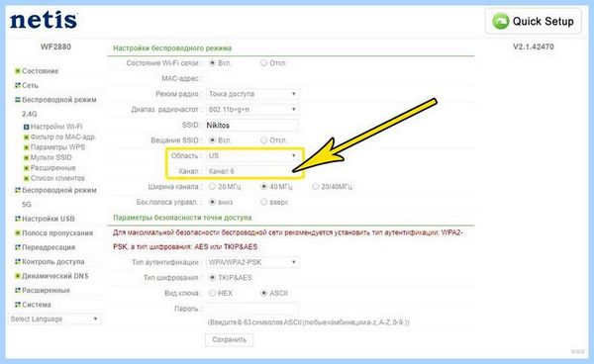This screenshot has width=594, height=364.
Task: Open Параметры WPS submenu item
Action: click(57, 147)
